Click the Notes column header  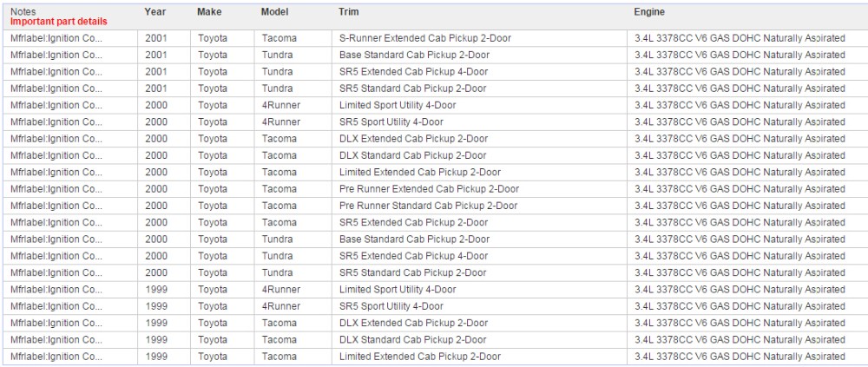tap(23, 11)
